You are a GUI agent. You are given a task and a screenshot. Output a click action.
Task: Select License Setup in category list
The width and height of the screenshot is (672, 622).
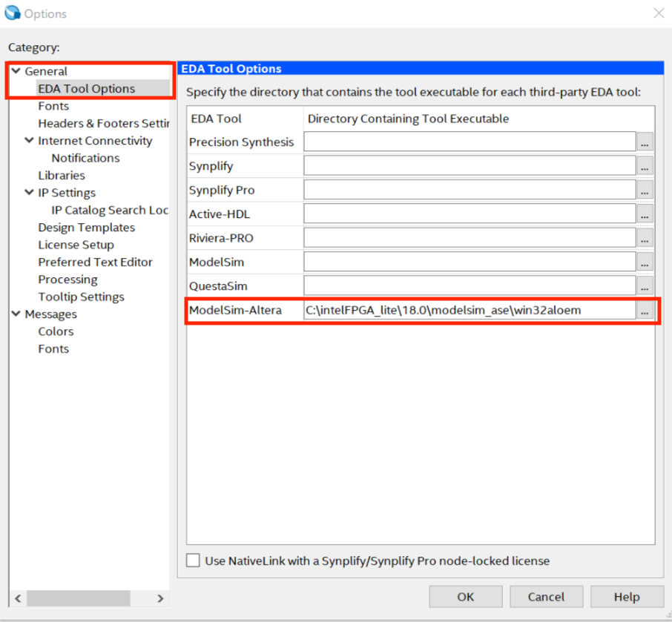click(x=76, y=245)
